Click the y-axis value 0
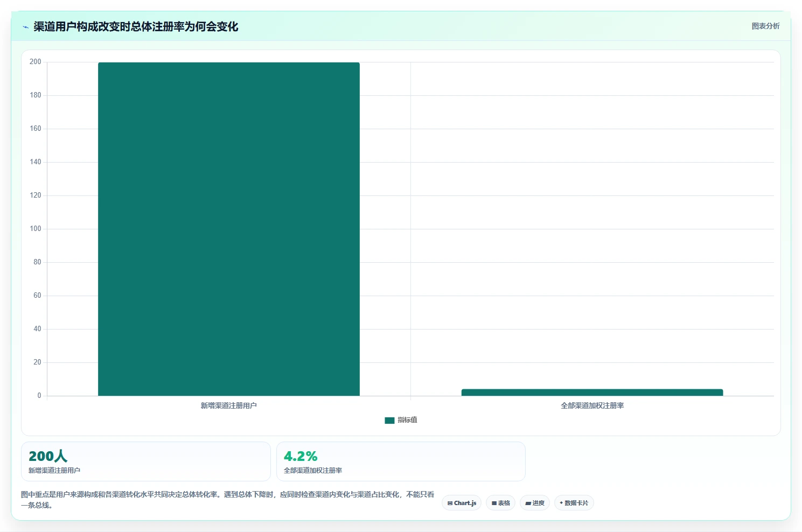The height and width of the screenshot is (532, 802). 39,396
